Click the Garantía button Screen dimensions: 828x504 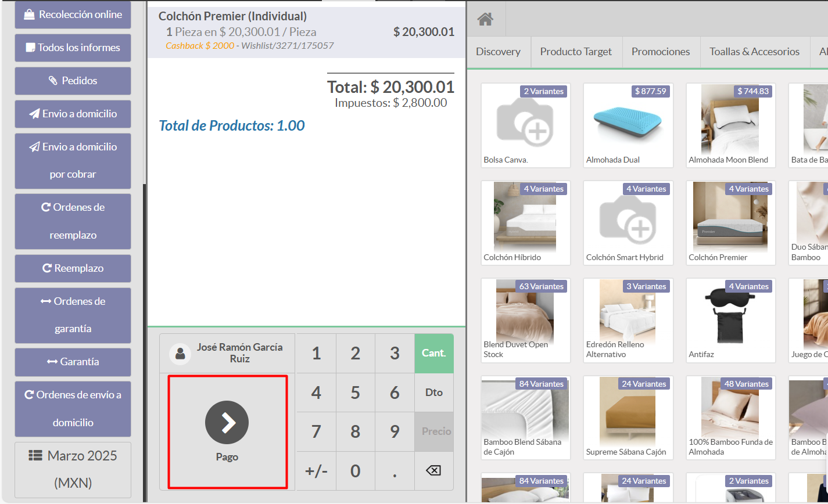[73, 362]
